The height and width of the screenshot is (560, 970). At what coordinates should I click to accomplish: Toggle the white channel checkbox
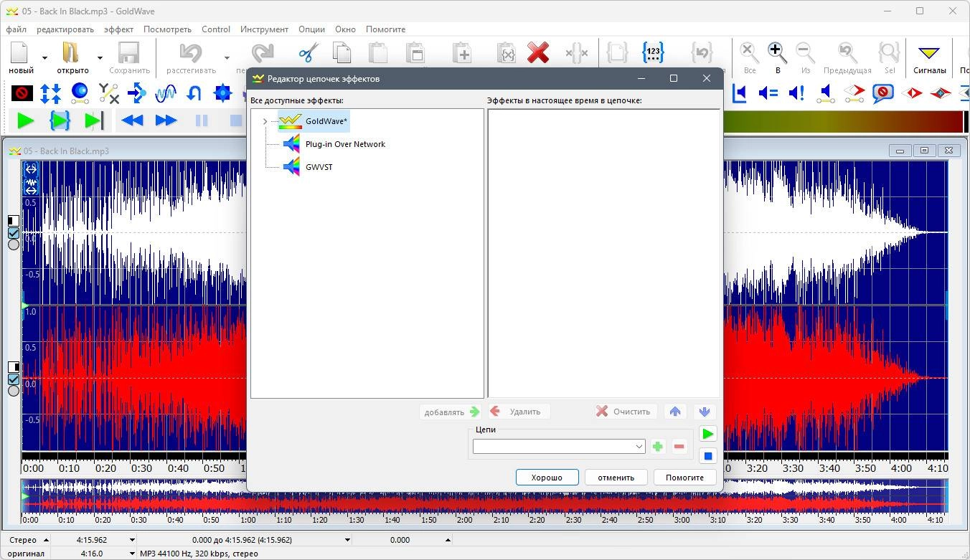(14, 233)
